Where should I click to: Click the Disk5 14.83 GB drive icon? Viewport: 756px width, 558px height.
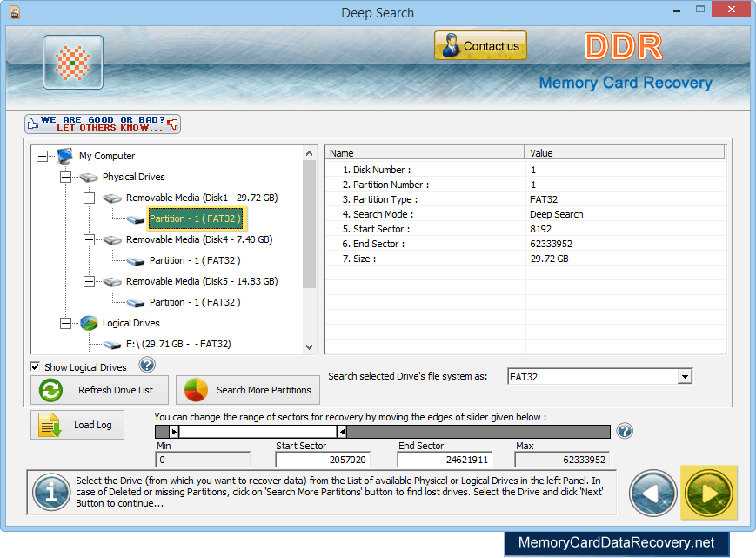[x=112, y=282]
